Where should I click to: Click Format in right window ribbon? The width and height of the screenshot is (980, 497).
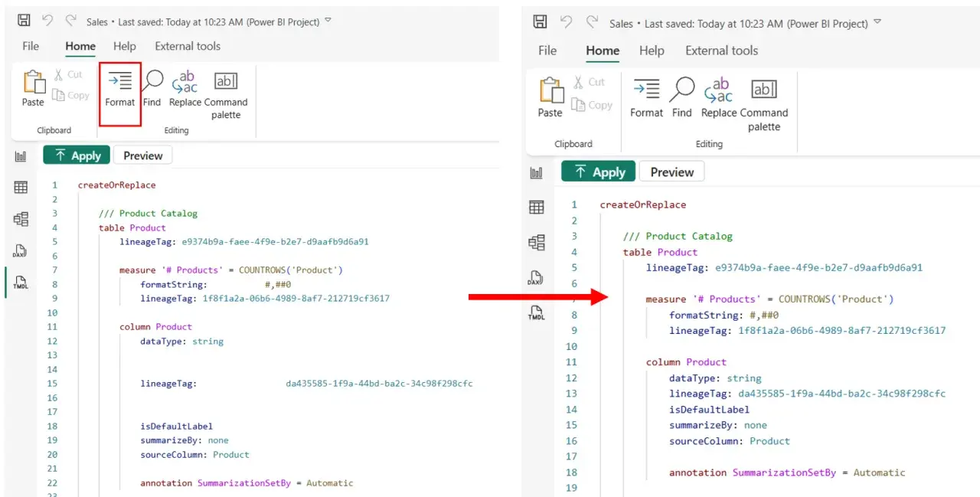coord(646,97)
